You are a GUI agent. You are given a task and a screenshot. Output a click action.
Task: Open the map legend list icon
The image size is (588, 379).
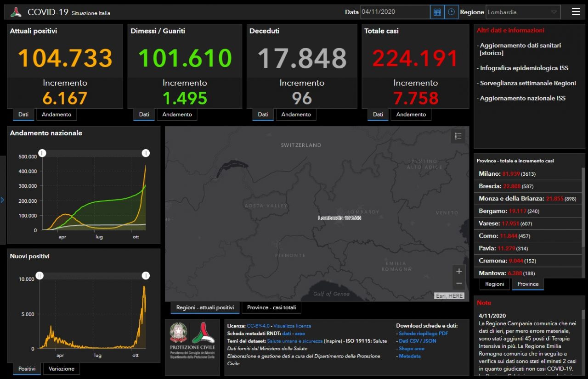(458, 136)
